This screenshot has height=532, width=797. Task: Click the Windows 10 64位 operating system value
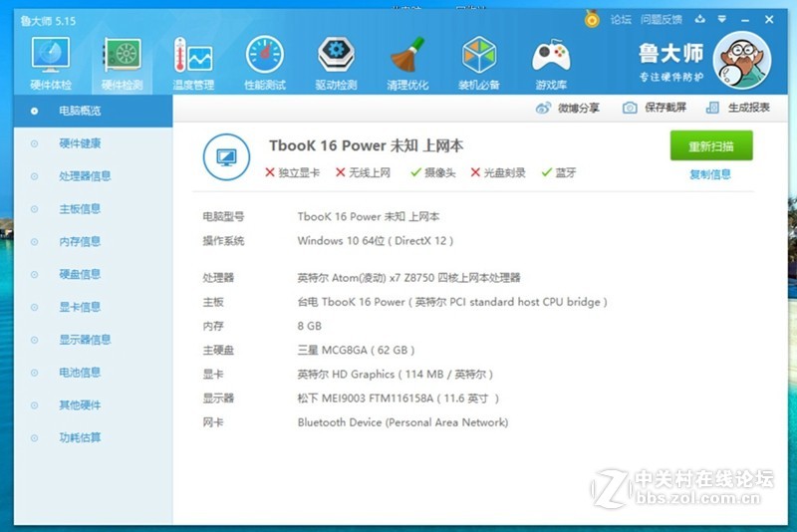376,241
